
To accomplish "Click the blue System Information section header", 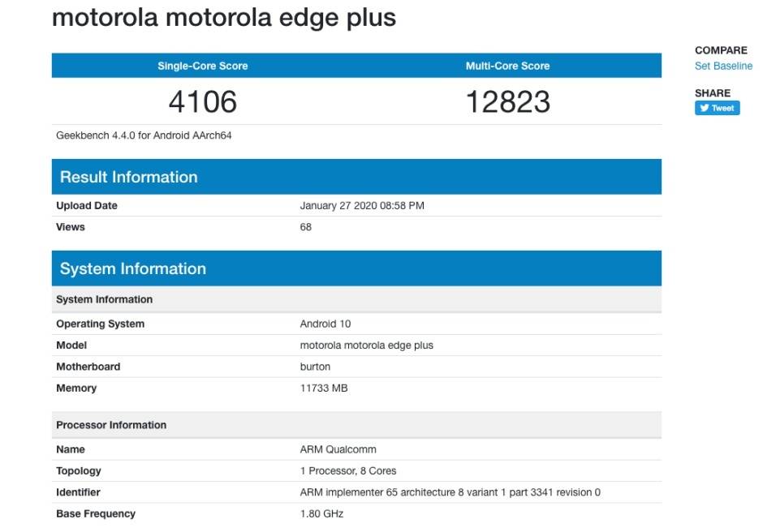I will [x=356, y=268].
